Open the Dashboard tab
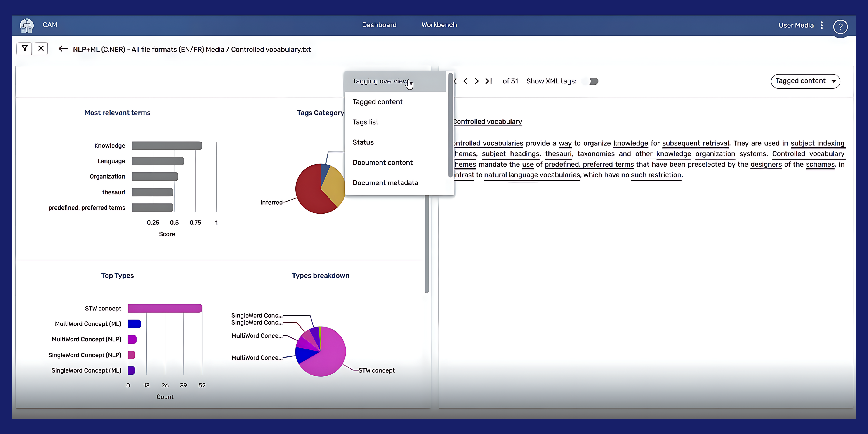 379,25
